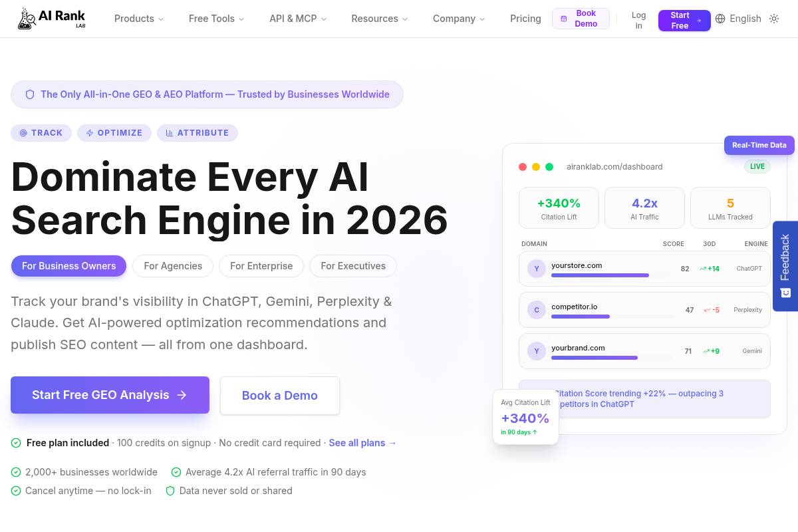Select the For Executives tab

353,266
